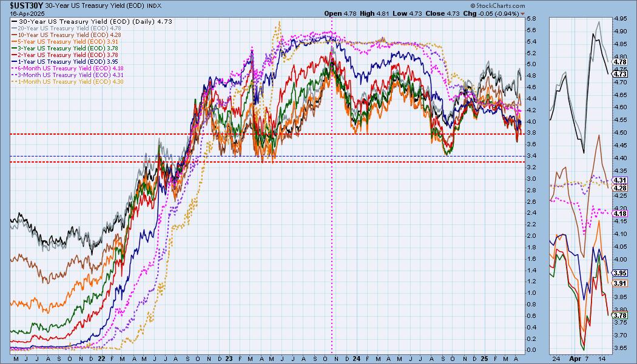Select 20-Year US Treasury Yield legend entry

click(67, 29)
